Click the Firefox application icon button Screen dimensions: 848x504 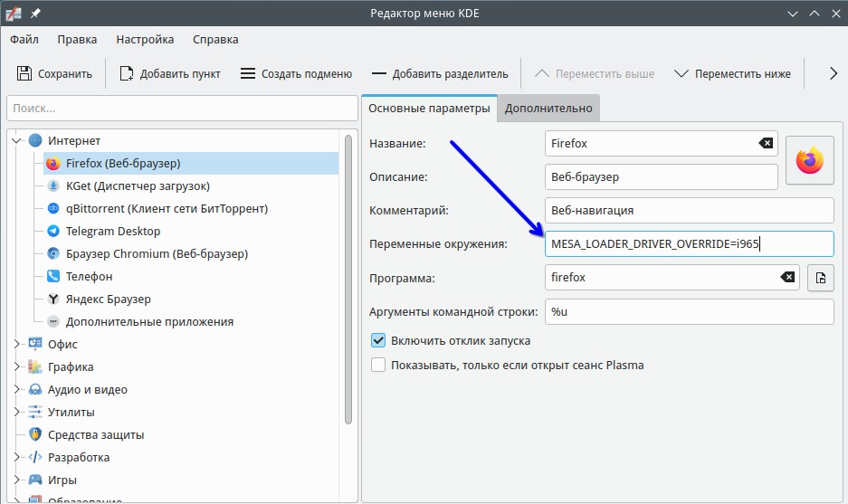pos(809,160)
